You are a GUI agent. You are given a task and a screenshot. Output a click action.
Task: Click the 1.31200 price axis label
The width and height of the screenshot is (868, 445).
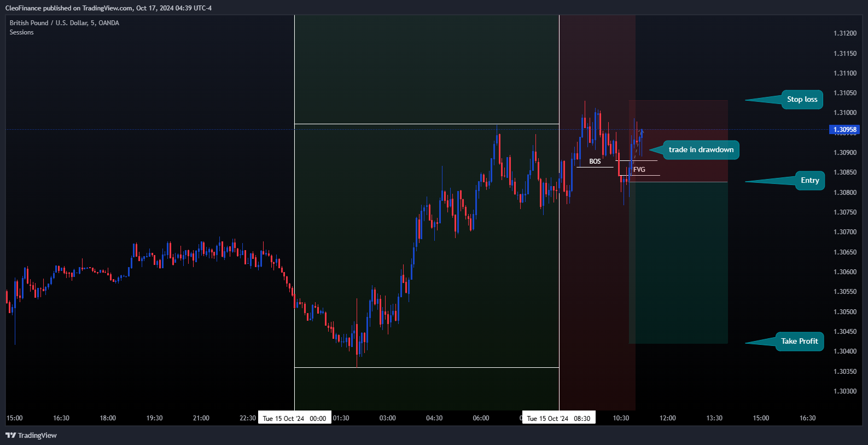pos(845,33)
